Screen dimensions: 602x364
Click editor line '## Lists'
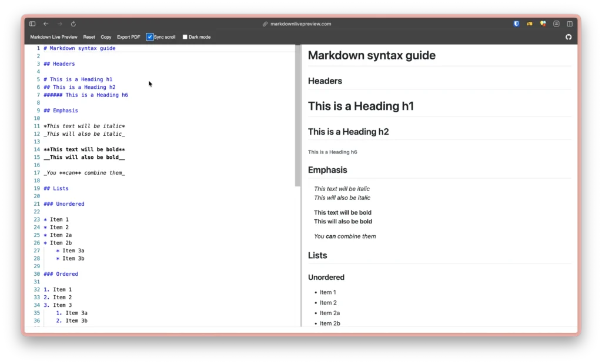[x=56, y=189]
